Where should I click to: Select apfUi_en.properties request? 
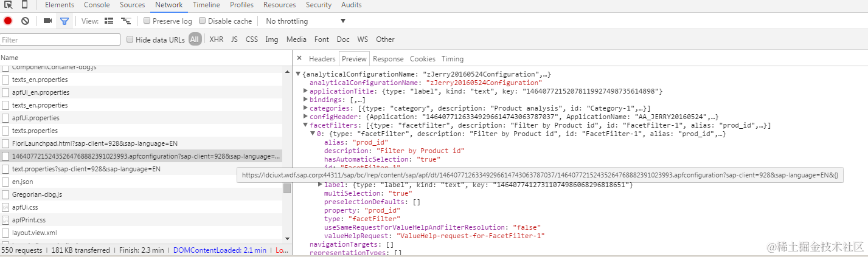[141, 92]
